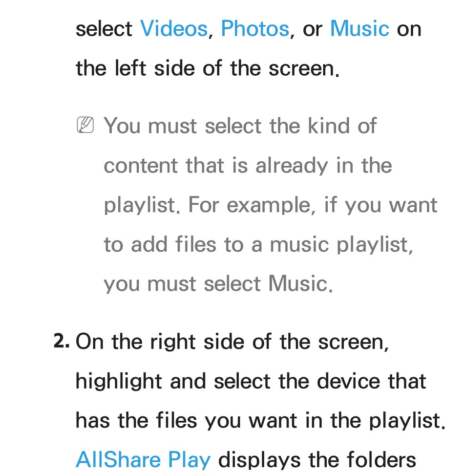Click text 'the left side of the screen'
Viewport: 464px width, 476px height.
(208, 68)
